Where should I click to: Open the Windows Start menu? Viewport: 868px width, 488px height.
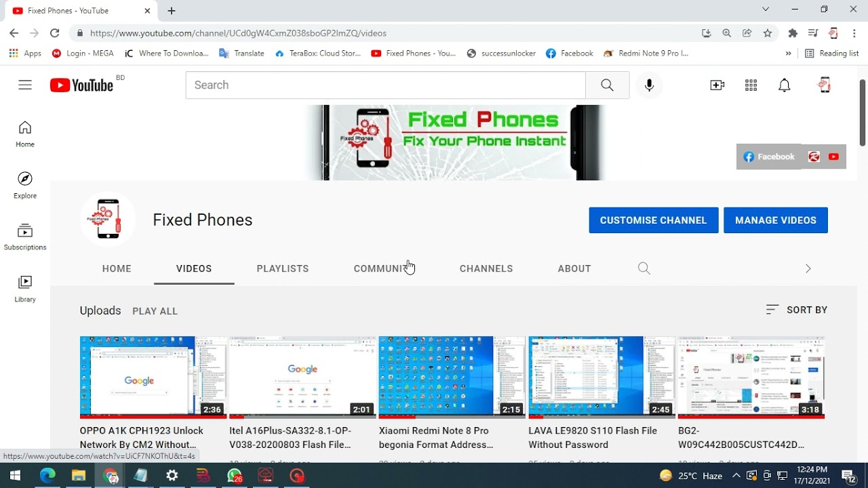15,476
